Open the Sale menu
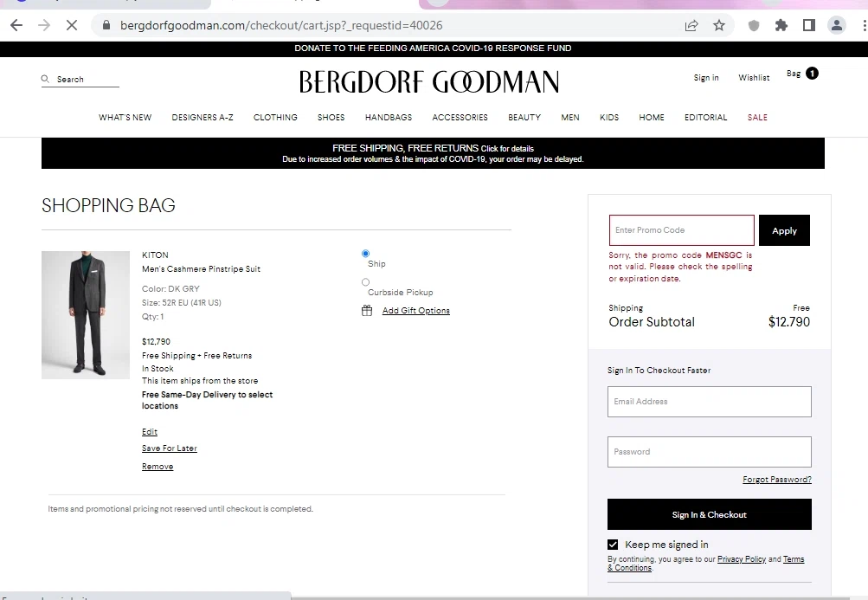The image size is (868, 600). pos(757,118)
